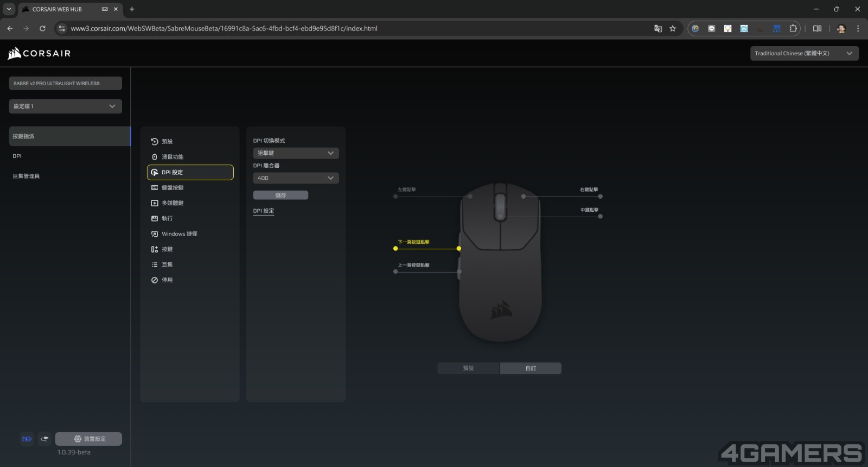Open the Google Translate icon in address bar
The height and width of the screenshot is (467, 868).
pyautogui.click(x=658, y=29)
